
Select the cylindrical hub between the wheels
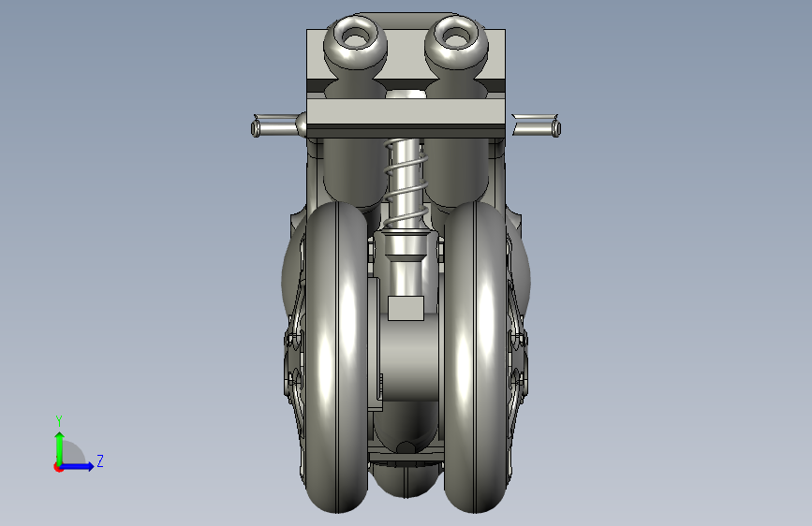pyautogui.click(x=409, y=358)
